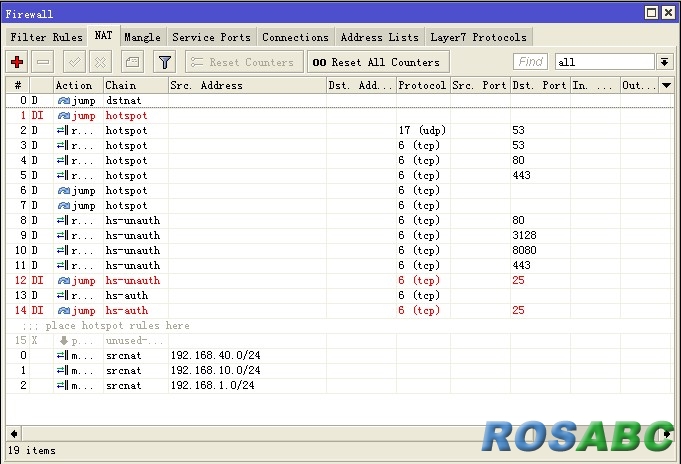Click horizontal scrollbar left arrow
The image size is (681, 464).
(14, 434)
